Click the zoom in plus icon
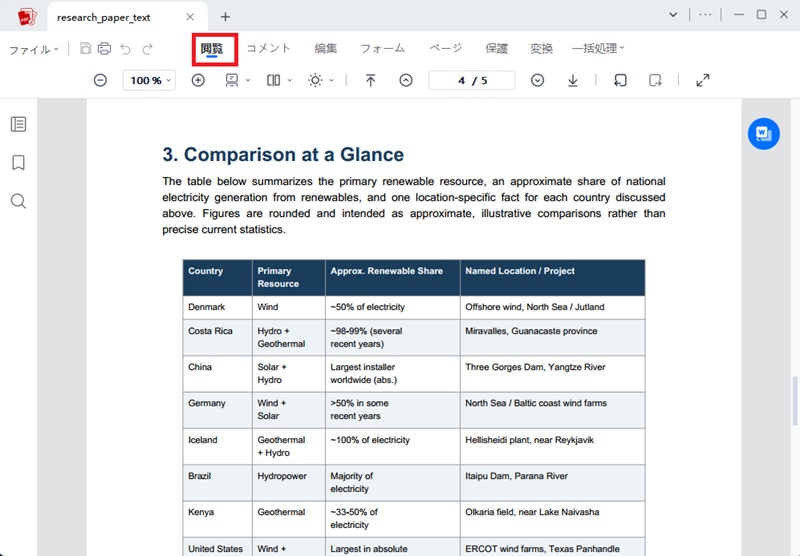800x556 pixels. tap(198, 80)
